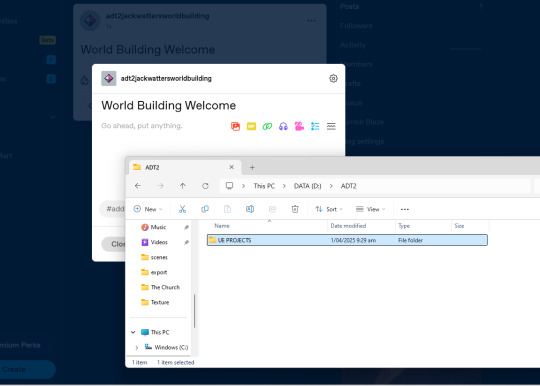Sort by the Name column header
The width and height of the screenshot is (540, 386).
point(222,226)
